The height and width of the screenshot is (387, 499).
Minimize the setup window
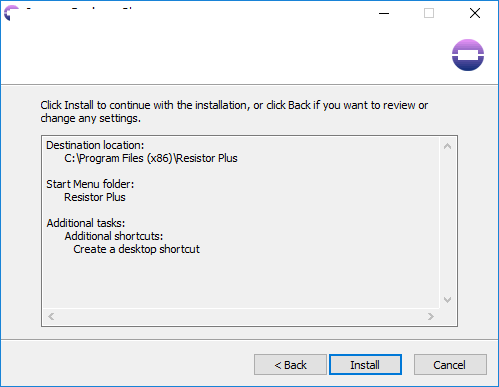pos(384,13)
